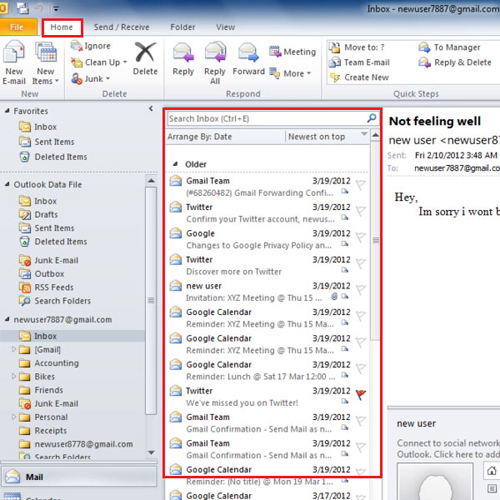This screenshot has width=500, height=500.
Task: Toggle flag on Google Privacy Policy email
Action: tap(361, 237)
